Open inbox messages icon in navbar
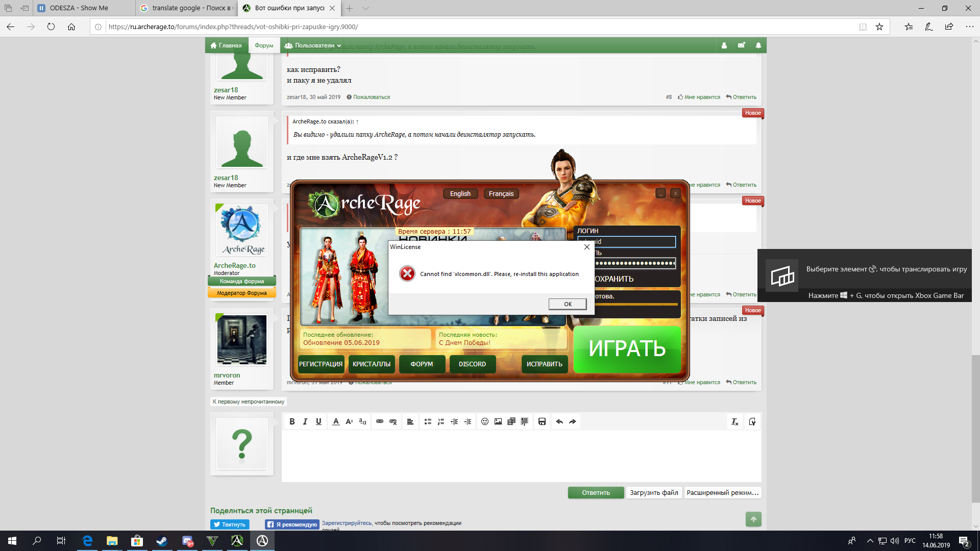 click(741, 45)
